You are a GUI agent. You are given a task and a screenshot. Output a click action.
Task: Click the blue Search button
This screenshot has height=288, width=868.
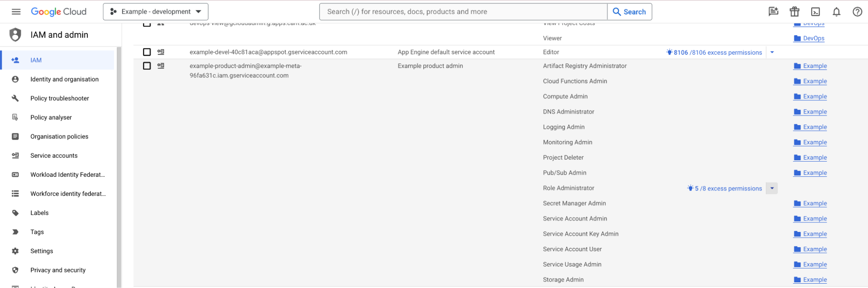pyautogui.click(x=629, y=12)
